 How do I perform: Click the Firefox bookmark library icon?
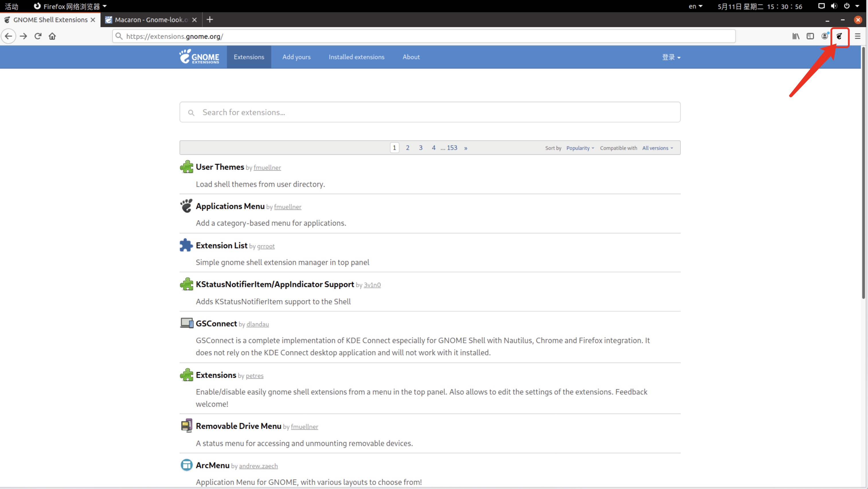tap(796, 36)
